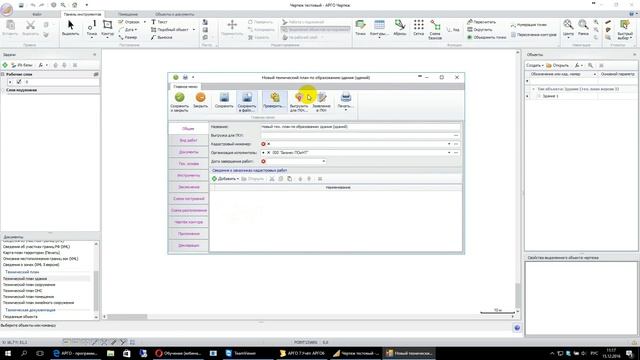The width and height of the screenshot is (640, 360).
Task: Switch to 'Чертеж тестовый' taskbar window
Action: (x=356, y=353)
